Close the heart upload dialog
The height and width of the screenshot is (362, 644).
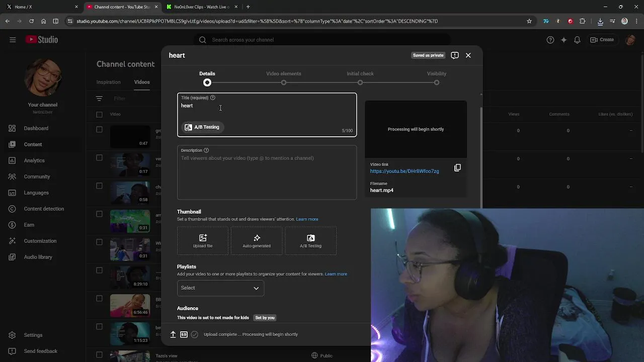(x=468, y=55)
